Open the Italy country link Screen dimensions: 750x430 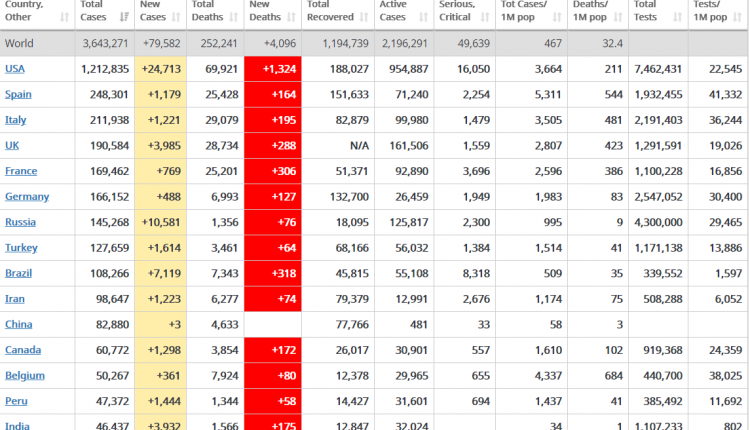pos(15,120)
